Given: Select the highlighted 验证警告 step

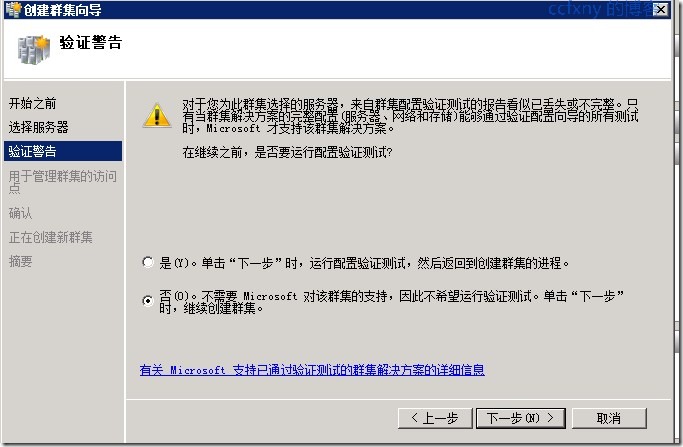Looking at the screenshot, I should pos(63,151).
